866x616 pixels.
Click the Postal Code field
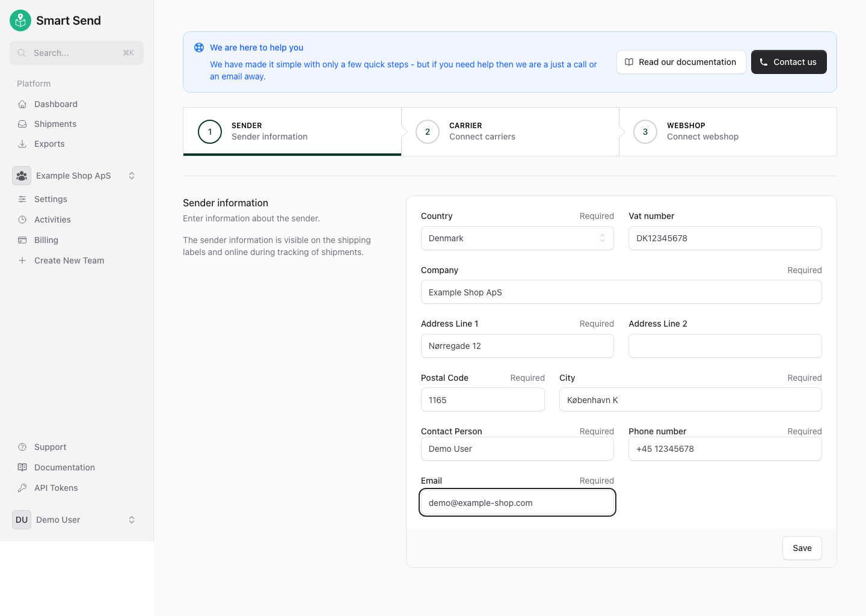(x=483, y=400)
